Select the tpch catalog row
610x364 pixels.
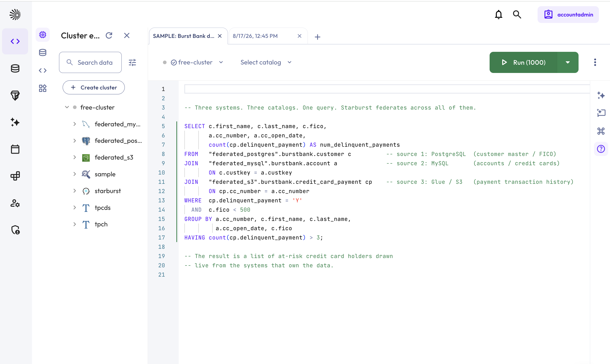101,224
